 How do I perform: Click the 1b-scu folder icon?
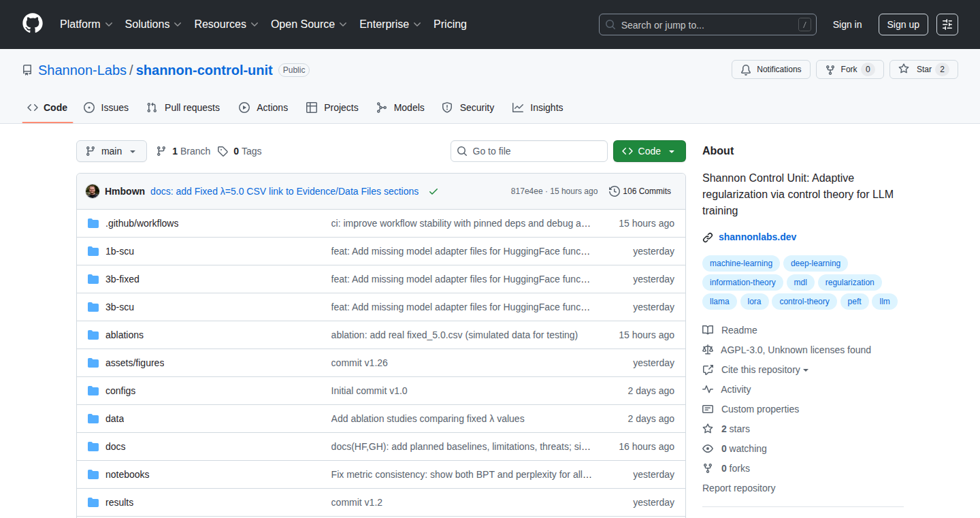pos(93,251)
